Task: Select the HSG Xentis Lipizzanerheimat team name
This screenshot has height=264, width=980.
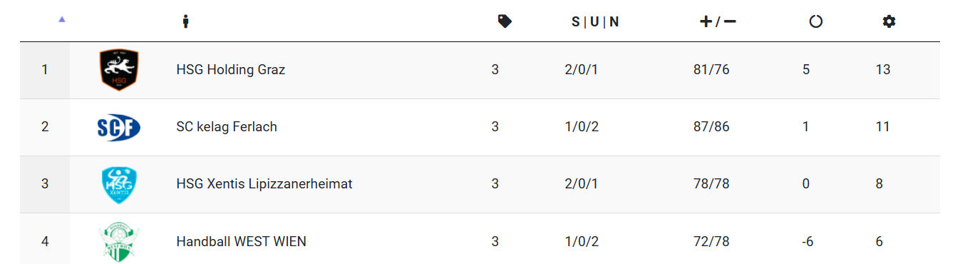Action: [264, 184]
